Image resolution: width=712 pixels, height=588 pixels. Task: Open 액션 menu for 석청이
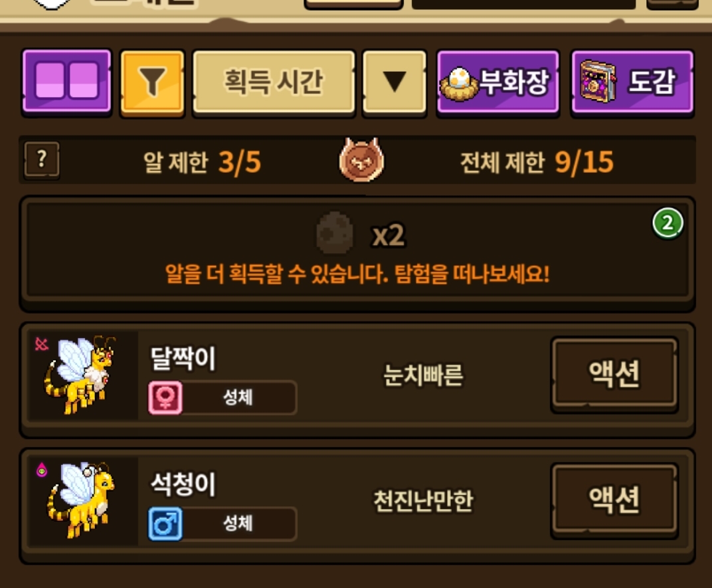(x=614, y=500)
